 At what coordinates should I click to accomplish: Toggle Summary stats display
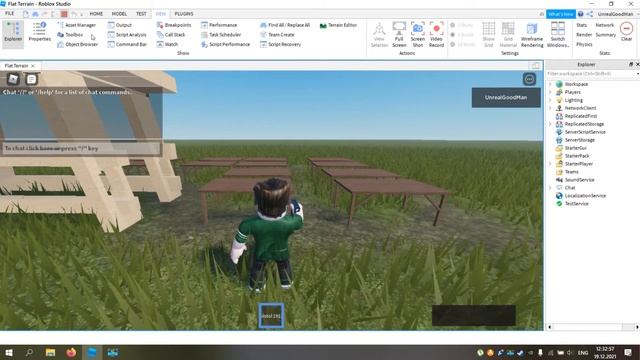click(x=606, y=35)
